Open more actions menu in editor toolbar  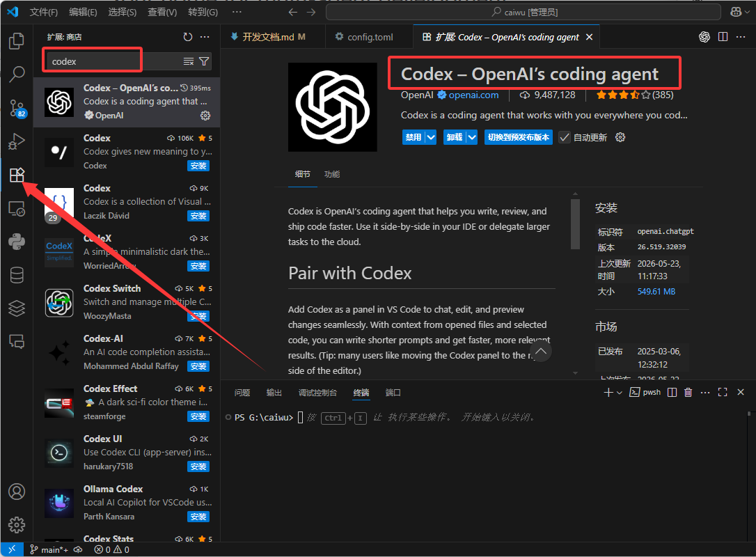(x=741, y=37)
